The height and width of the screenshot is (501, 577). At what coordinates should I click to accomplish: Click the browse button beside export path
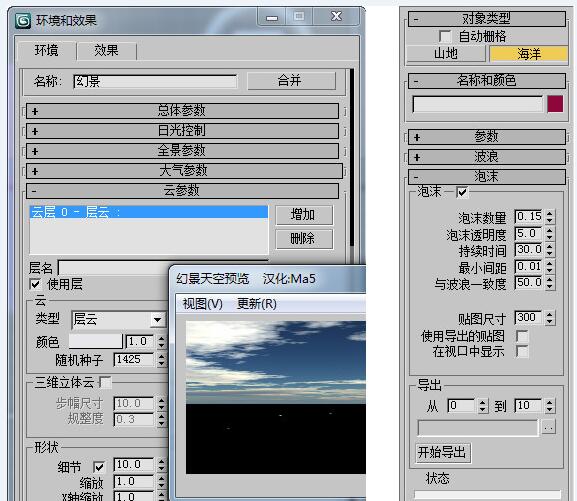(548, 428)
